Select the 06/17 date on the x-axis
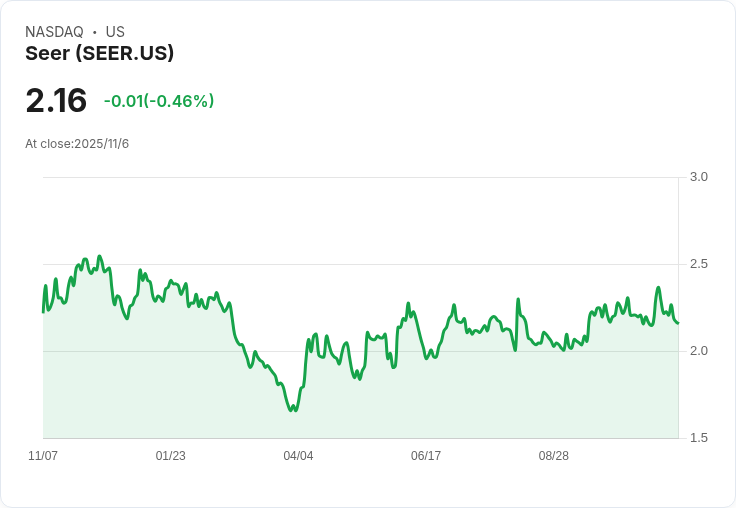Viewport: 736px width, 508px height. click(x=426, y=456)
